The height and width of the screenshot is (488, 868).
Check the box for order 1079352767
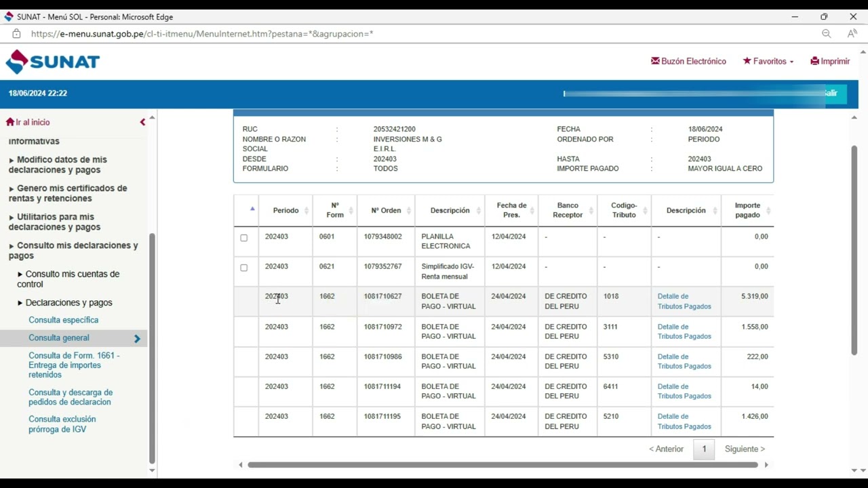(244, 268)
